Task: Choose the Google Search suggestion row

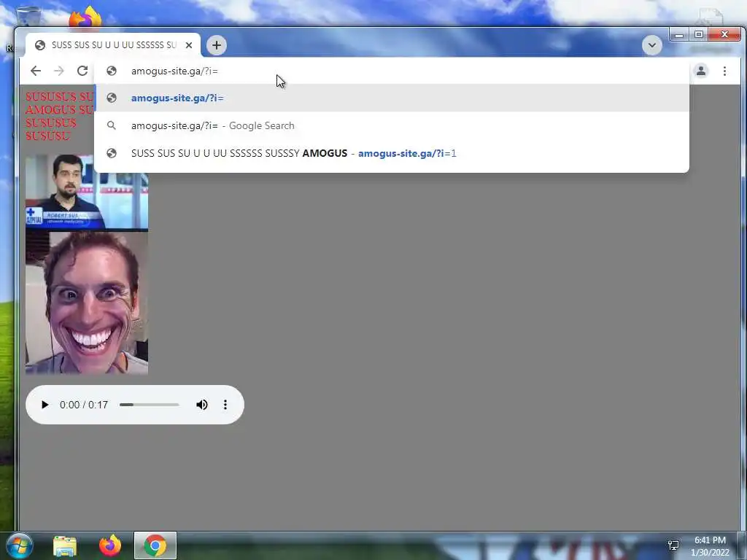Action: [x=392, y=125]
